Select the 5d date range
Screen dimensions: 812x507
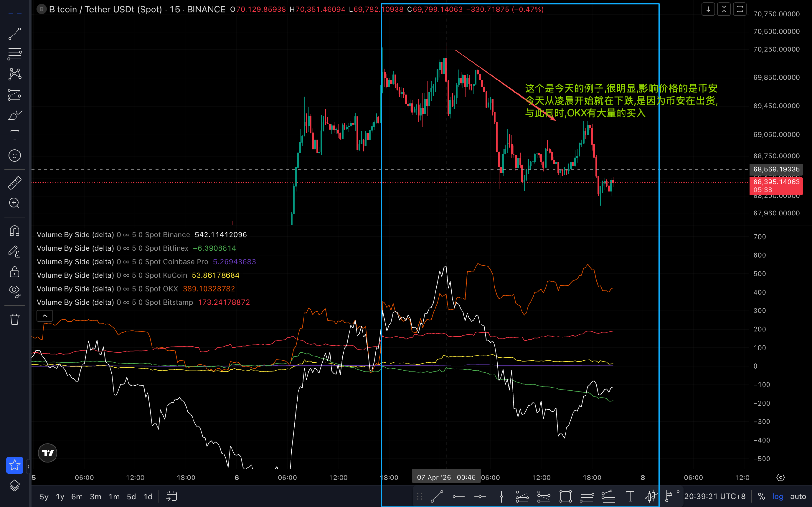coord(131,497)
